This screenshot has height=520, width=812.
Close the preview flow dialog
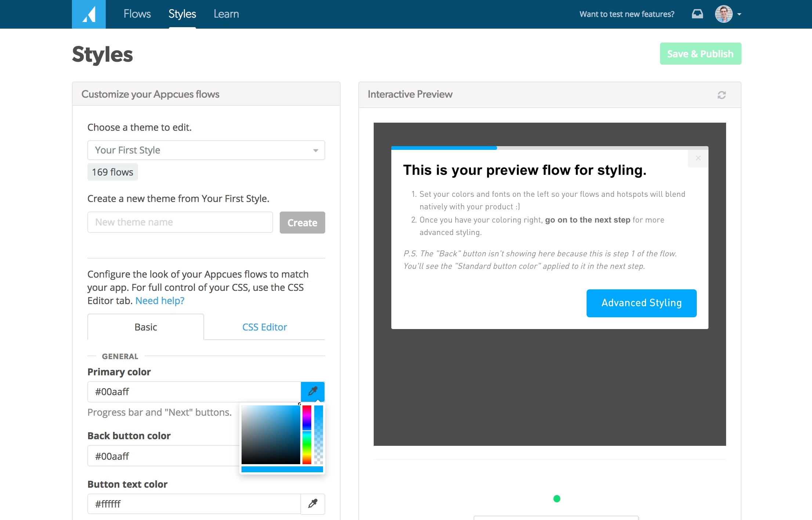coord(698,158)
